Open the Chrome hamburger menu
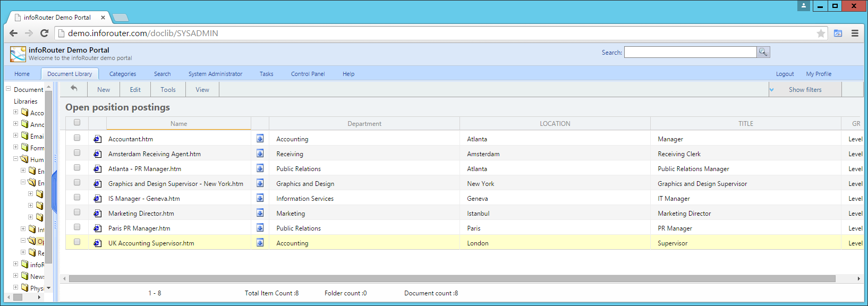The image size is (868, 306). point(855,33)
